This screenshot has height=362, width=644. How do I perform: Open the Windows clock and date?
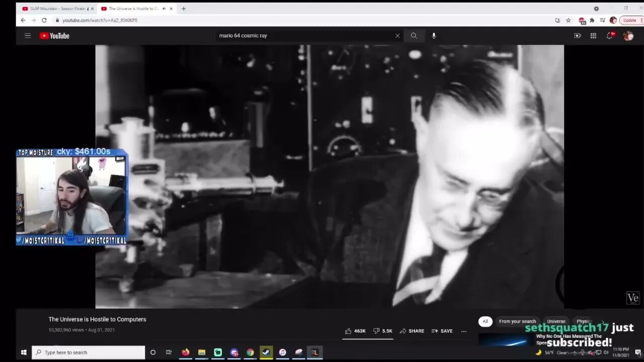[620, 352]
